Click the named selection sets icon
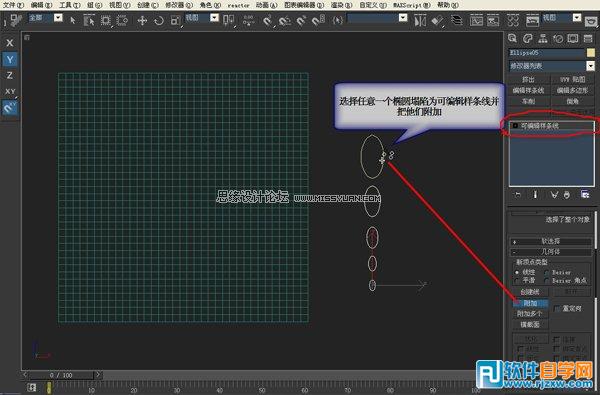The height and width of the screenshot is (395, 600). [337, 20]
